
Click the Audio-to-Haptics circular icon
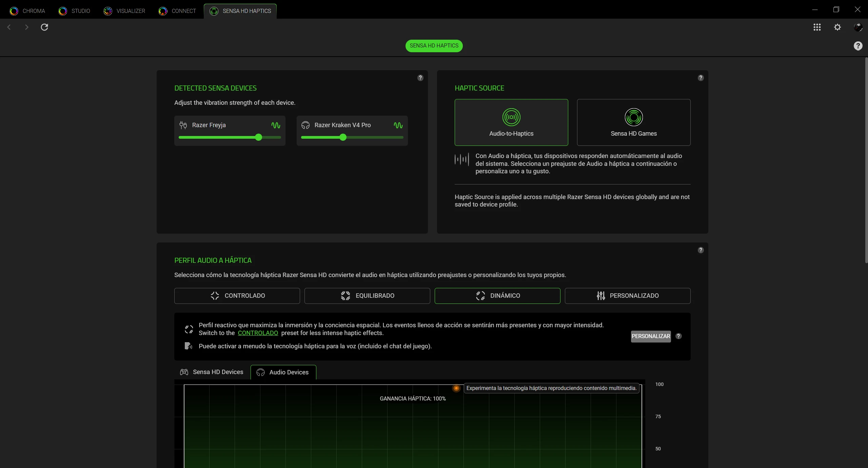[x=511, y=117]
